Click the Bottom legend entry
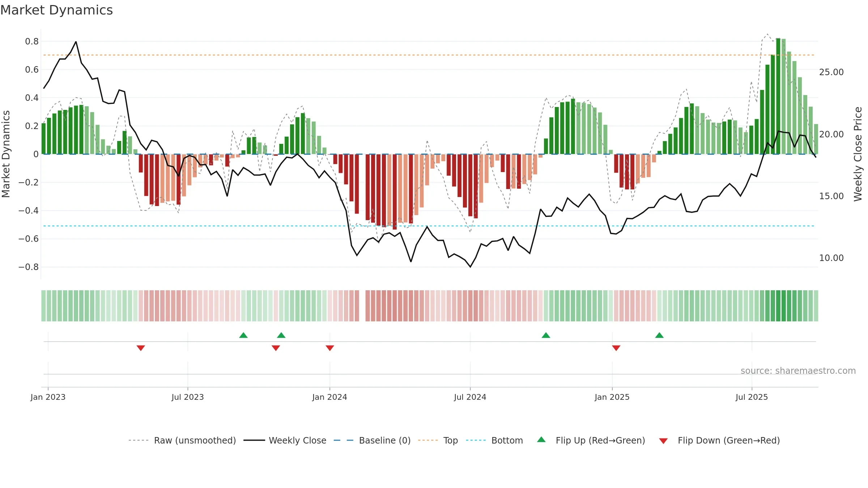The height and width of the screenshot is (488, 868). coord(494,440)
